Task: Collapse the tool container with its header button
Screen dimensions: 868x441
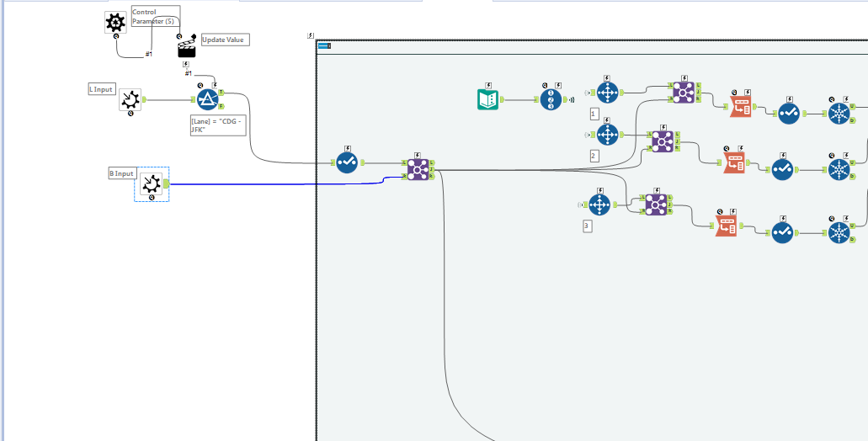Action: [x=324, y=46]
